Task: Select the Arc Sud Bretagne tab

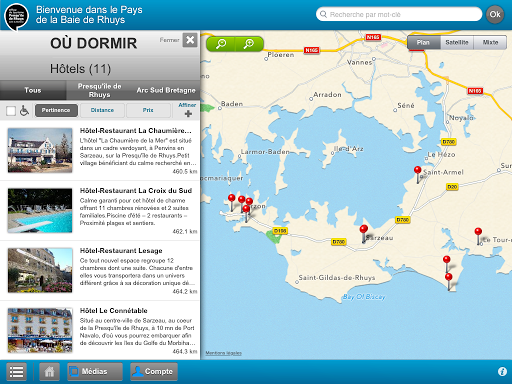Action: click(166, 90)
